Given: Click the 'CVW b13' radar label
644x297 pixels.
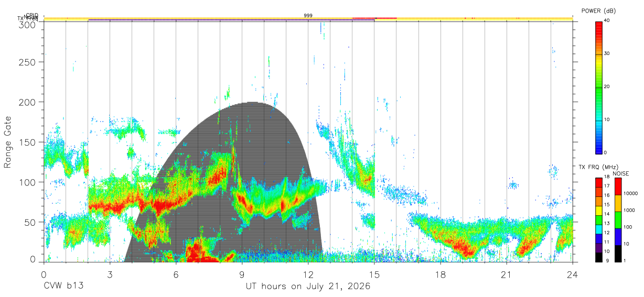Looking at the screenshot, I should click(63, 287).
